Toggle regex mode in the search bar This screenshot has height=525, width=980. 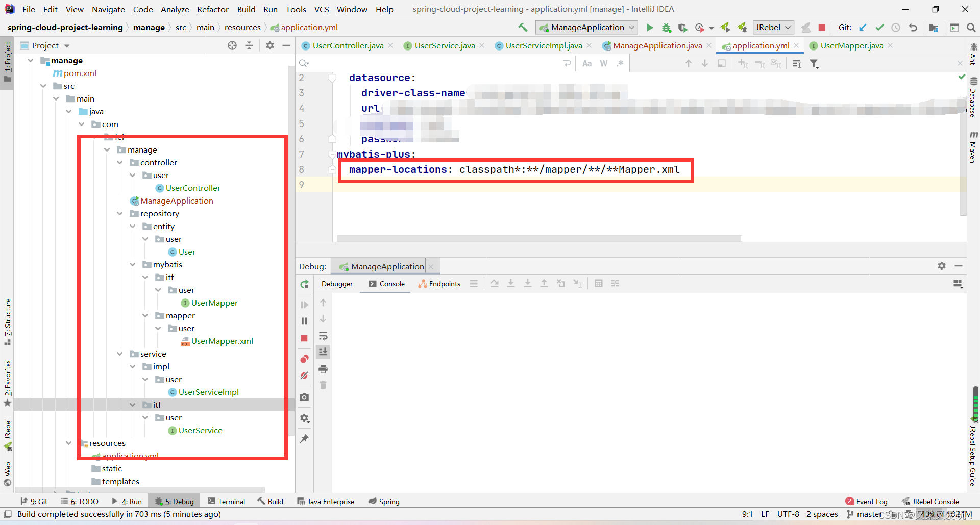pyautogui.click(x=620, y=63)
